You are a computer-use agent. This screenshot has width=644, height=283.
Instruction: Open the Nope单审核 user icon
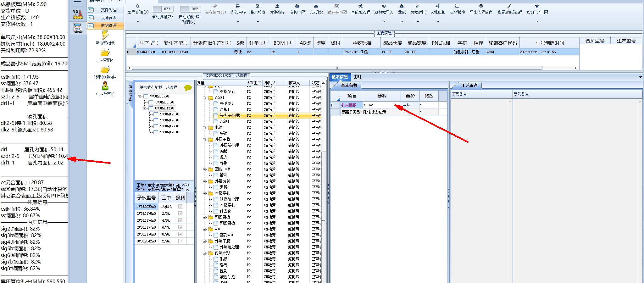coord(105,86)
